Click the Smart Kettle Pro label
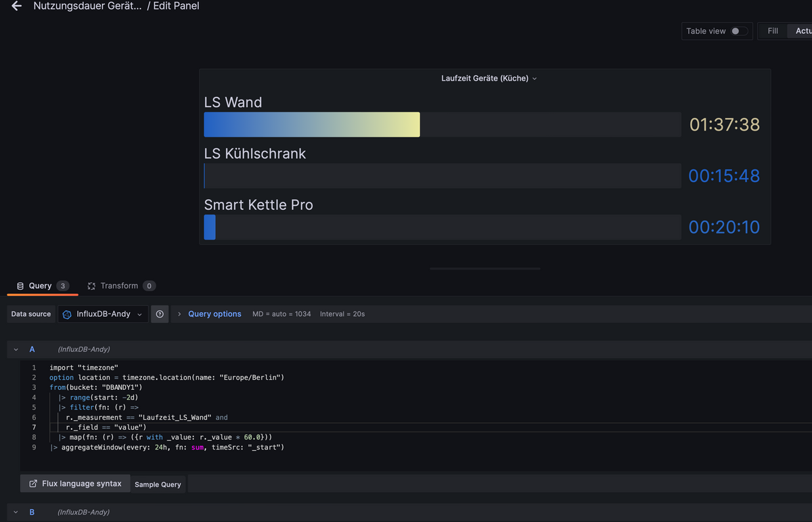Image resolution: width=812 pixels, height=522 pixels. coord(258,204)
